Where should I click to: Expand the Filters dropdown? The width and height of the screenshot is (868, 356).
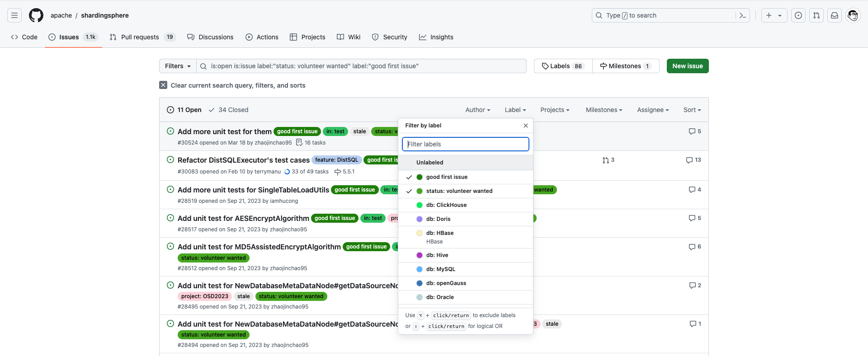point(178,66)
